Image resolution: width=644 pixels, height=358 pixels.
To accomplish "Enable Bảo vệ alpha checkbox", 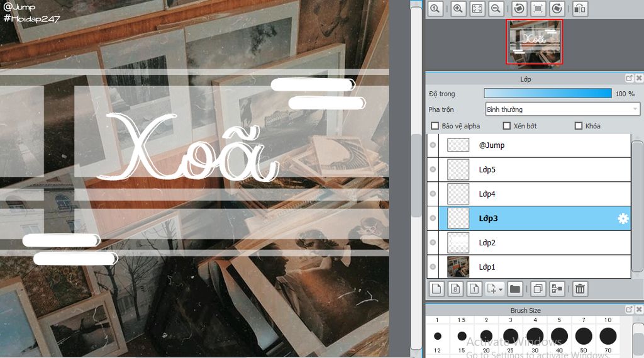I will coord(435,126).
